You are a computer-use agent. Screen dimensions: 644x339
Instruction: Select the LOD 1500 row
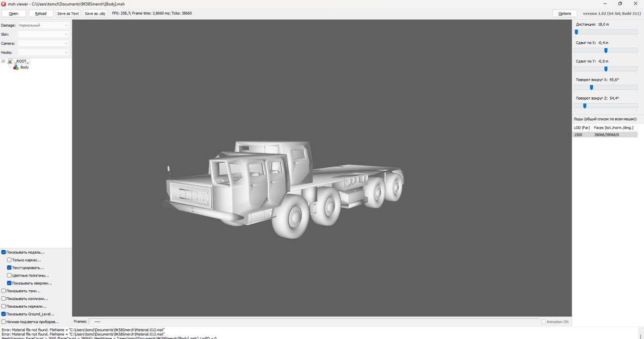(605, 134)
